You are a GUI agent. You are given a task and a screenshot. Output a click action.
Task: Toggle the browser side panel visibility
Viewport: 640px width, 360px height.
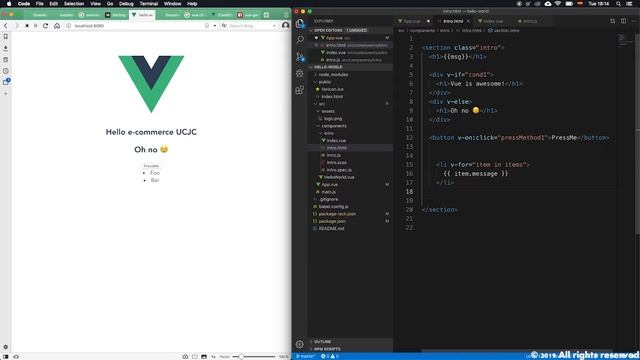(x=6, y=356)
